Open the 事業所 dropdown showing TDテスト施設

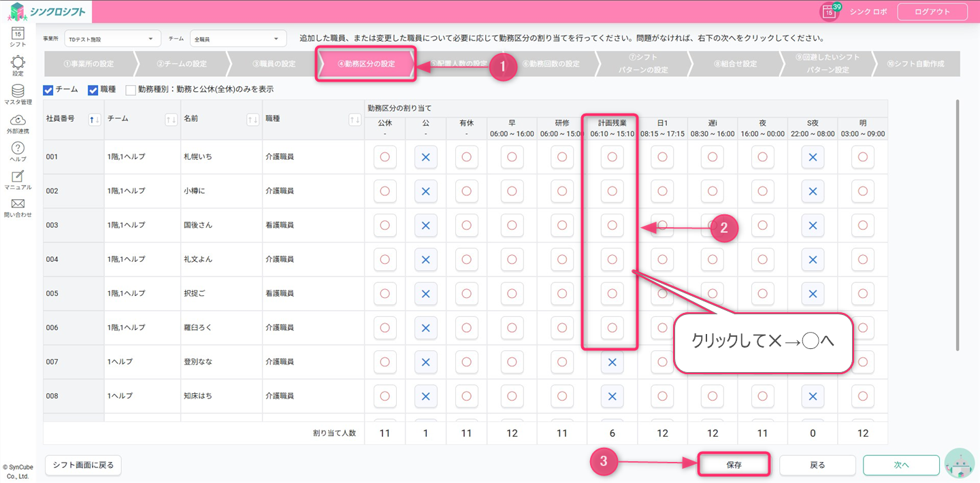[112, 39]
